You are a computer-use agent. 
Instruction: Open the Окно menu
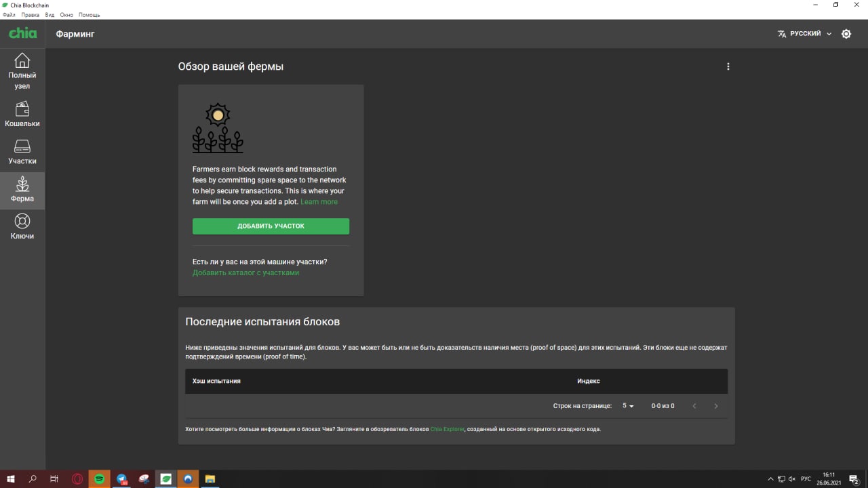coord(66,15)
